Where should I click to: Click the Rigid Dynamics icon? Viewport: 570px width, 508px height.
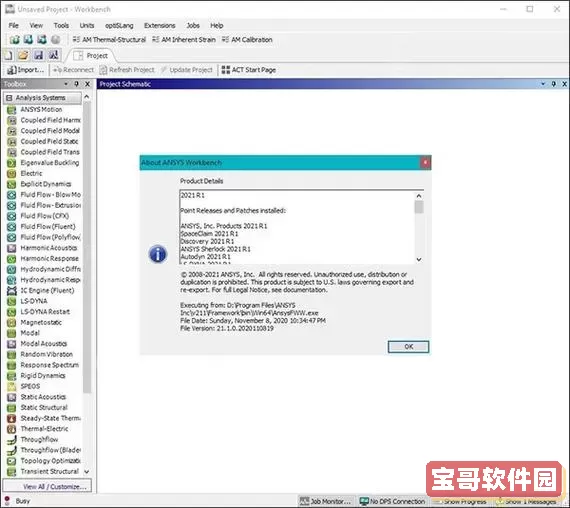pos(12,376)
